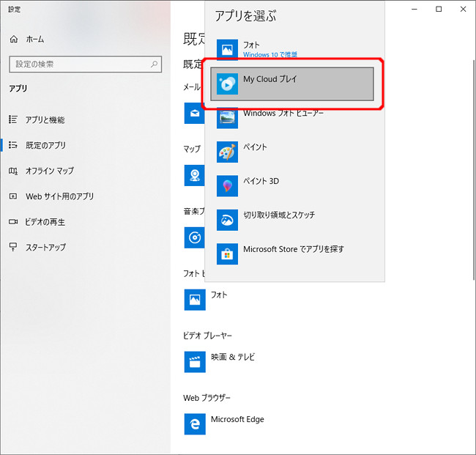Pick the Windows フォト ビューアー icon

click(x=228, y=119)
